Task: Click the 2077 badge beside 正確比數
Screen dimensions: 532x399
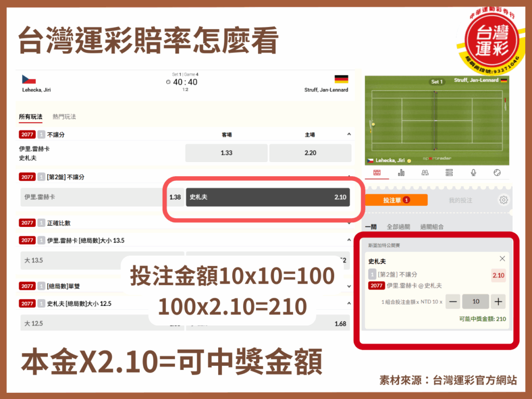Action: pyautogui.click(x=27, y=223)
